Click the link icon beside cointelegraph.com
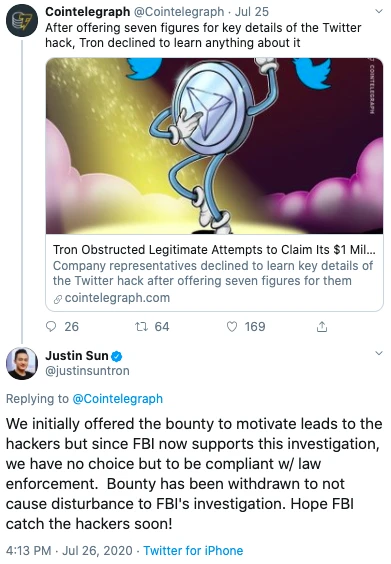This screenshot has height=564, width=391. [x=58, y=299]
